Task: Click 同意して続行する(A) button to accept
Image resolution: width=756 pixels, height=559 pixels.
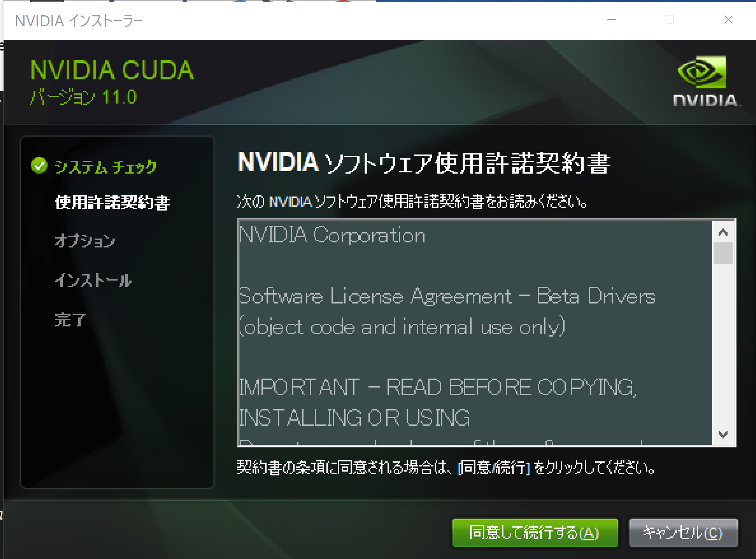Action: click(x=535, y=532)
